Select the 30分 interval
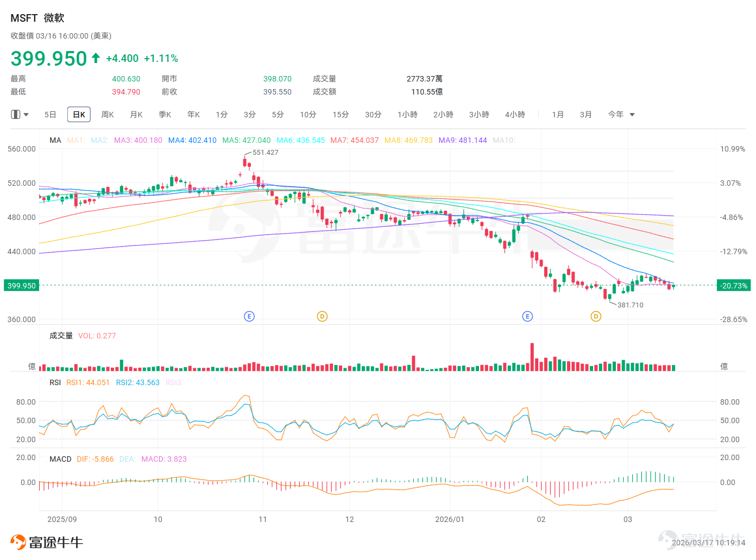The height and width of the screenshot is (560, 756). tap(373, 115)
